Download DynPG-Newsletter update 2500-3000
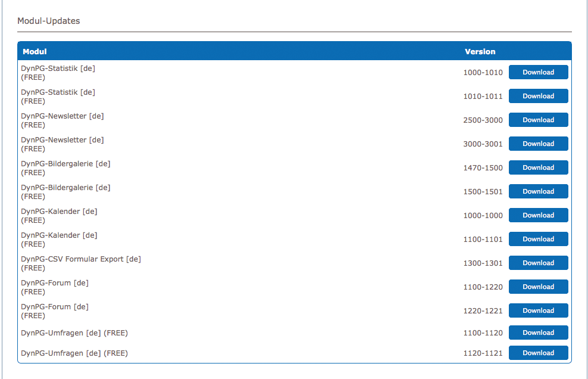588x379 pixels. tap(538, 120)
